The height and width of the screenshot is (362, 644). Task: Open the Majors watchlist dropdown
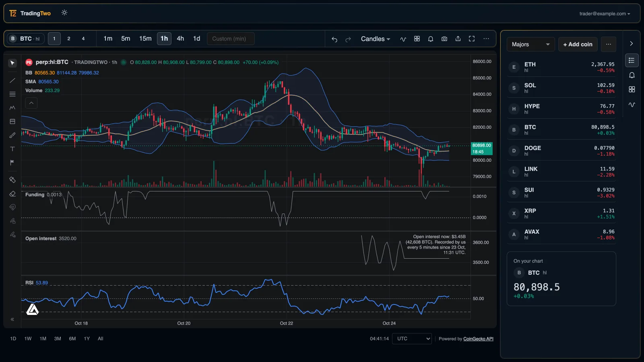pos(530,44)
